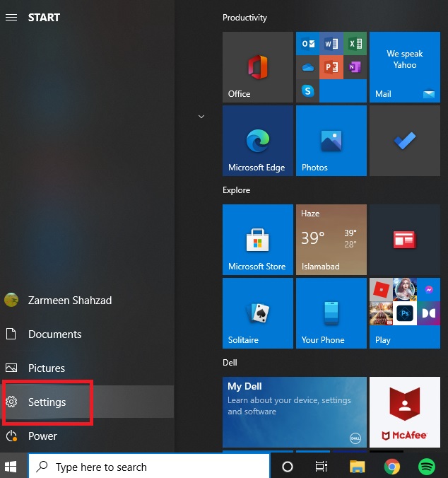448x478 pixels.
Task: Open the red News tile
Action: (x=405, y=240)
